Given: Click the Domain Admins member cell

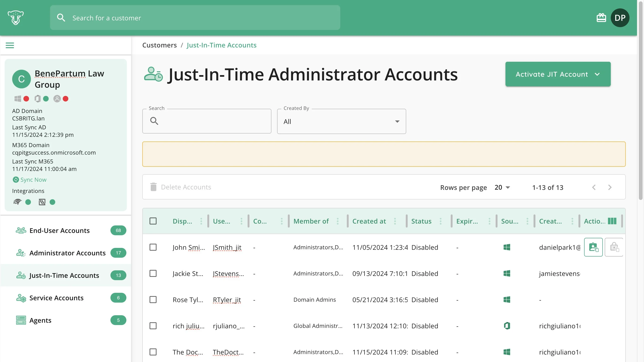Looking at the screenshot, I should point(315,300).
